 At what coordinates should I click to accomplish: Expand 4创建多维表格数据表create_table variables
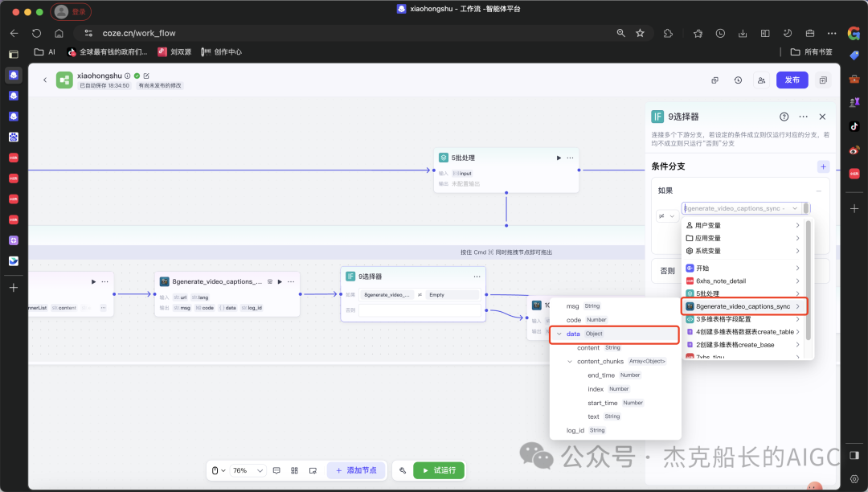743,331
